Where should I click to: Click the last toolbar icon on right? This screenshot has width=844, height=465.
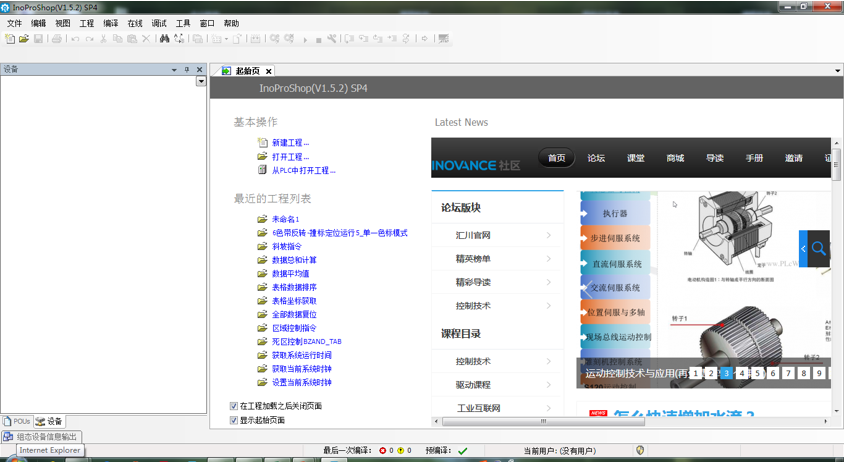point(444,39)
